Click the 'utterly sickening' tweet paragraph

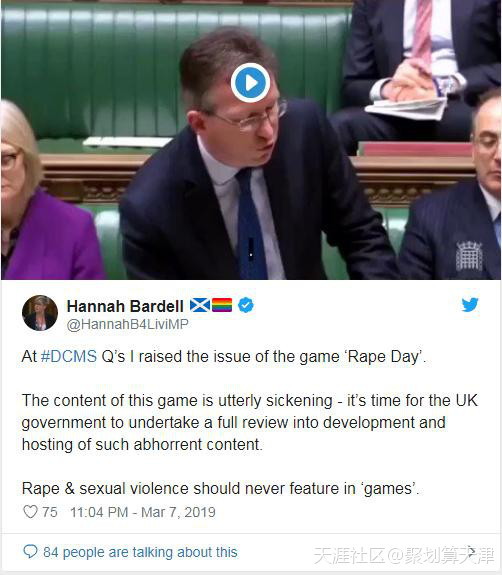pyautogui.click(x=250, y=422)
